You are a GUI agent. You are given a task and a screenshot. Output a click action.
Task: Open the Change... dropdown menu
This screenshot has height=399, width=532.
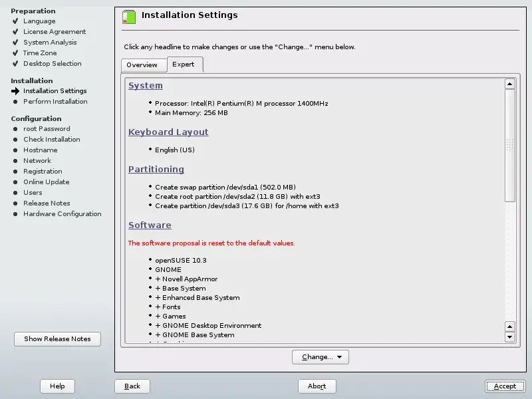pos(321,357)
